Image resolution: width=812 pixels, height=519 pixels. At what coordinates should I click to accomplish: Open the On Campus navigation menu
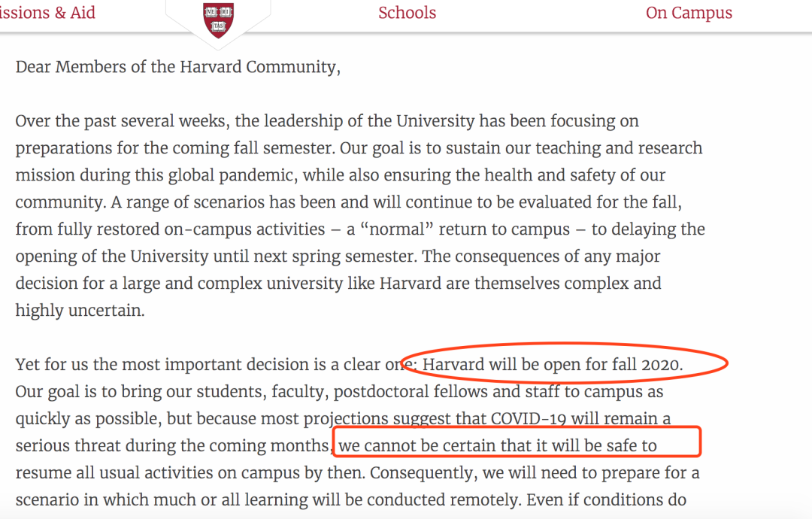click(x=689, y=13)
